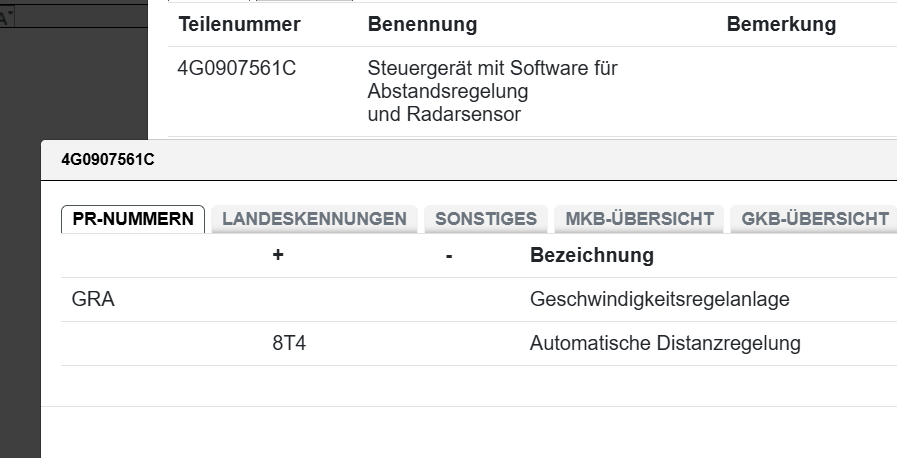
Task: Click the Teilenummer column header
Action: (239, 24)
